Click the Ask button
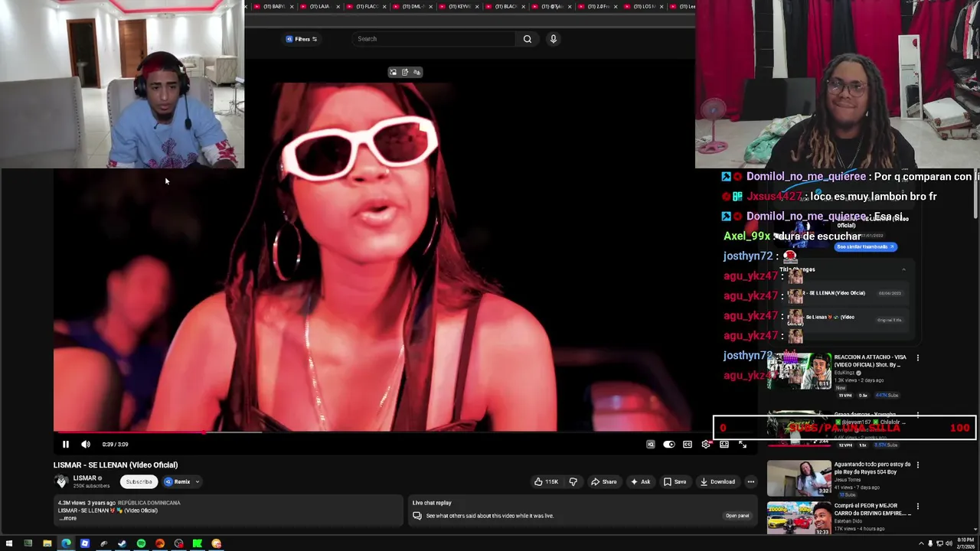This screenshot has height=551, width=980. (x=640, y=481)
